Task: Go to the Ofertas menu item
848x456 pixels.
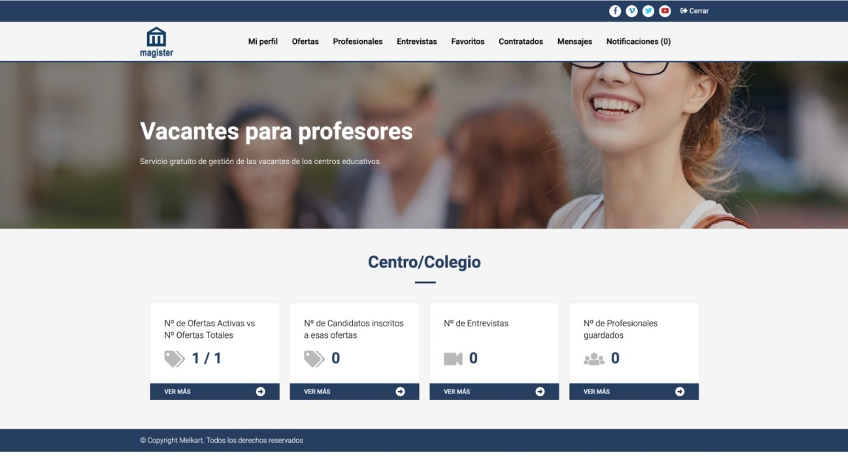Action: 305,42
